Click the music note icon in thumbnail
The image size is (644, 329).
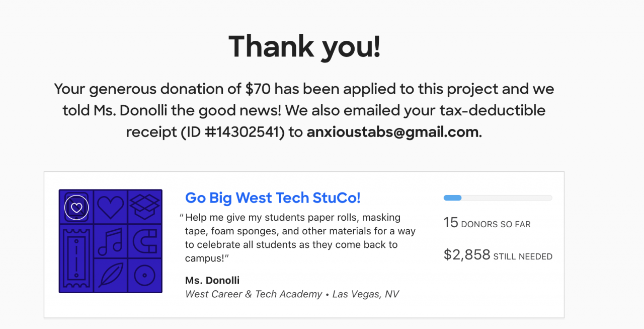[x=110, y=241]
